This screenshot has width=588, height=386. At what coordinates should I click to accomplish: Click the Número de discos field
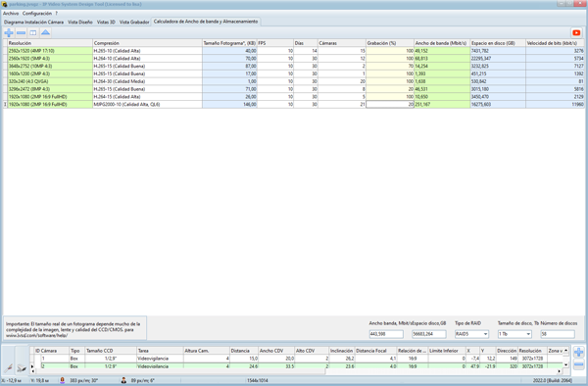point(558,334)
